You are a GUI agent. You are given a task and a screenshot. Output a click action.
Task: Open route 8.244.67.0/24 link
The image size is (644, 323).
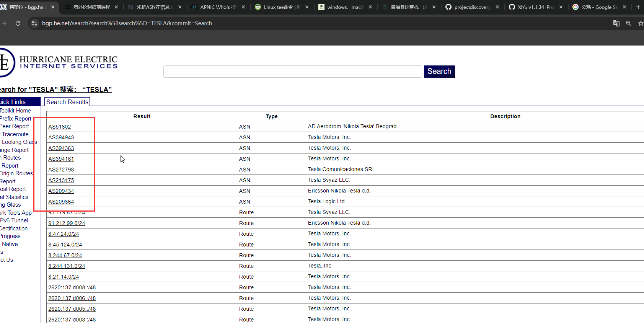pyautogui.click(x=65, y=255)
